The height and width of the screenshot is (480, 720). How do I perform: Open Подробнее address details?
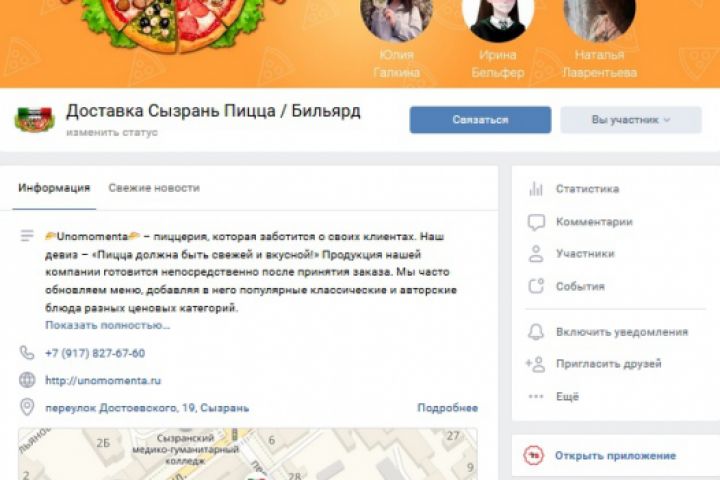pyautogui.click(x=447, y=408)
